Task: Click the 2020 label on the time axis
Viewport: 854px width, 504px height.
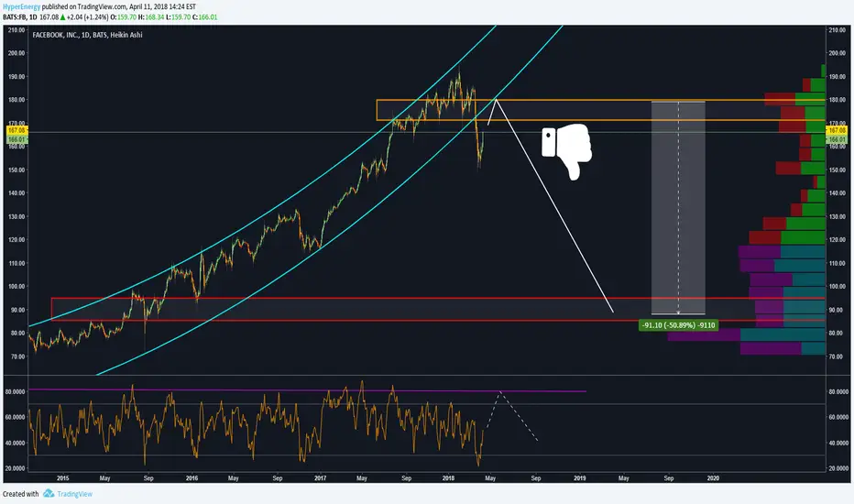Action: (x=712, y=478)
